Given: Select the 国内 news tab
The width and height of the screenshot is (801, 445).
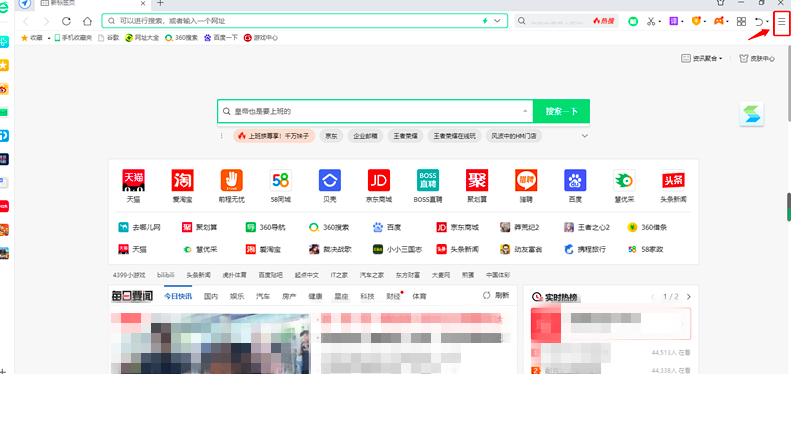Looking at the screenshot, I should point(211,296).
